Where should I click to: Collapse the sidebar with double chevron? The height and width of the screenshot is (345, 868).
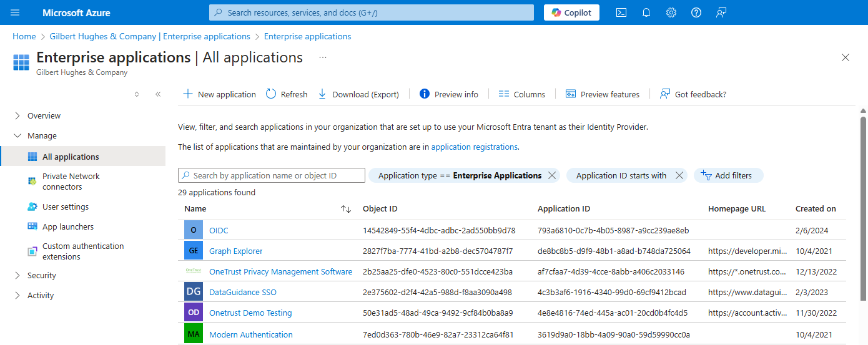(x=158, y=94)
